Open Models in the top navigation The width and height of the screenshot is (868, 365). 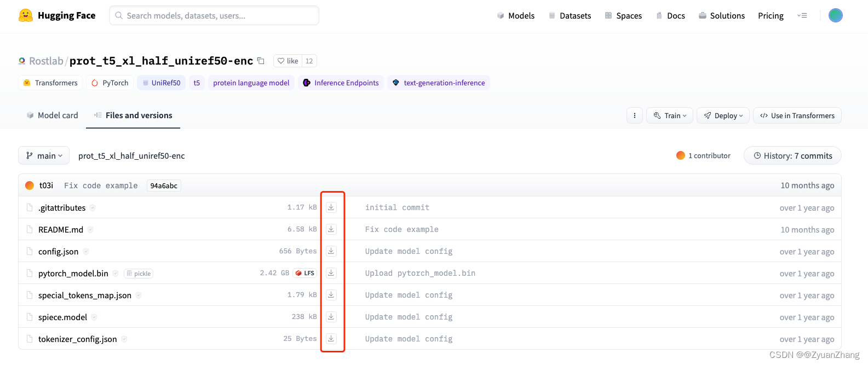coord(516,15)
